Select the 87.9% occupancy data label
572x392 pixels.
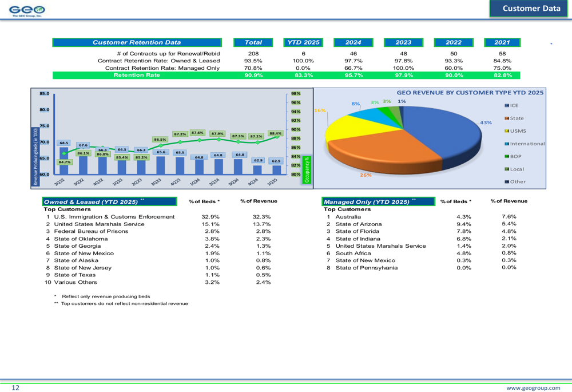(217, 133)
